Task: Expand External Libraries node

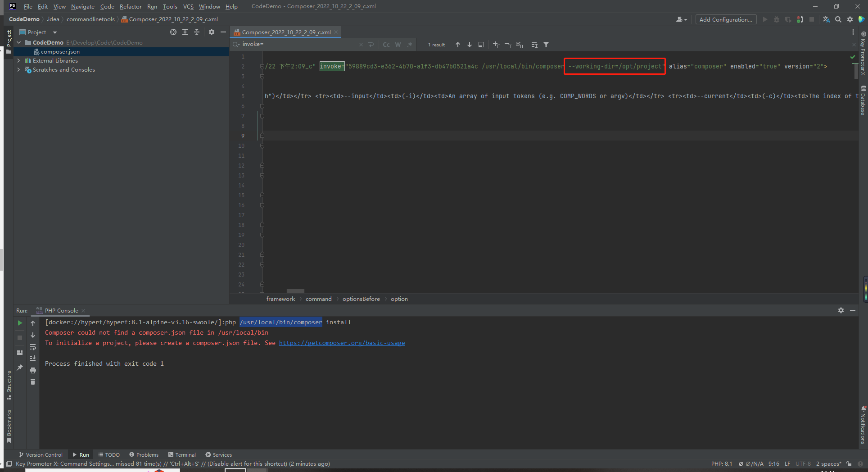Action: tap(18, 60)
